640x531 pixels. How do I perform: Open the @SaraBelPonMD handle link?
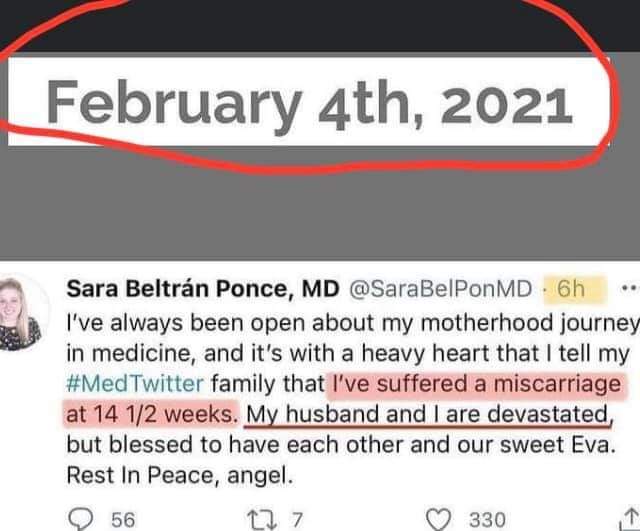[x=440, y=290]
